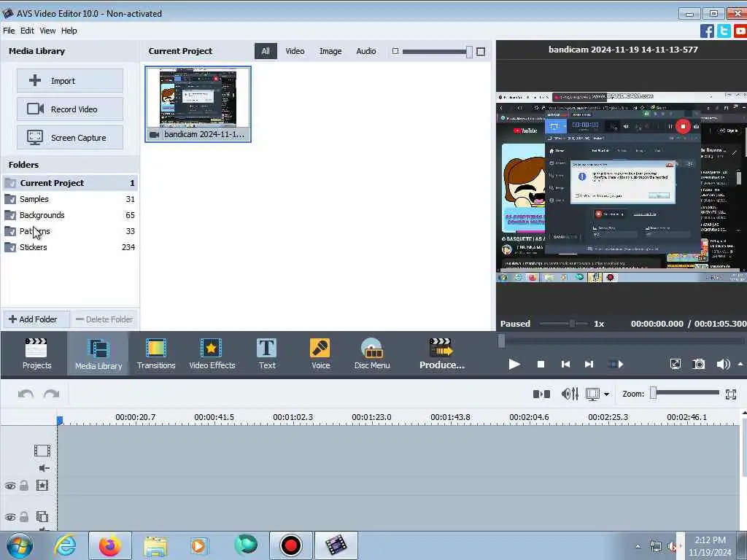The image size is (747, 560).
Task: Click the preview volume speaker icon
Action: [723, 365]
